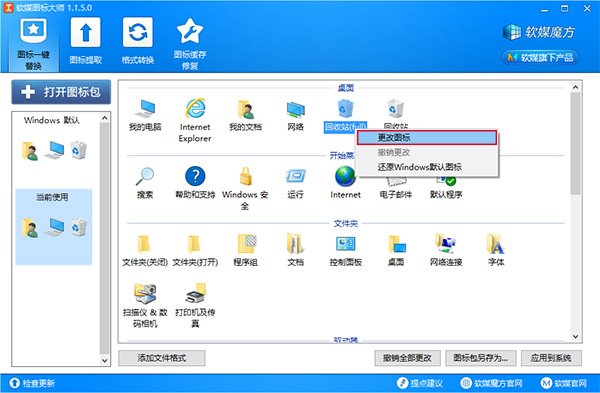This screenshot has width=600, height=393.
Task: Select 电子邮件 icon
Action: tap(395, 188)
